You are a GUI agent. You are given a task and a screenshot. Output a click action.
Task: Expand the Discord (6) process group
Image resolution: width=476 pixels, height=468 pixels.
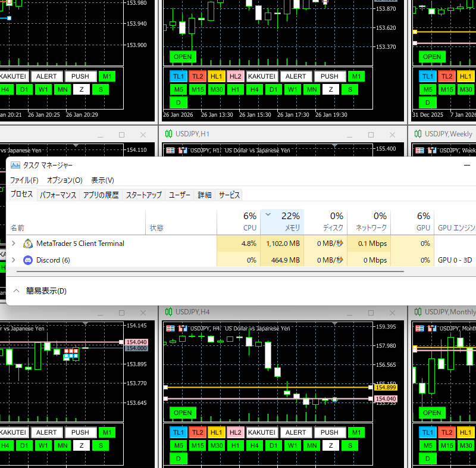[x=14, y=260]
